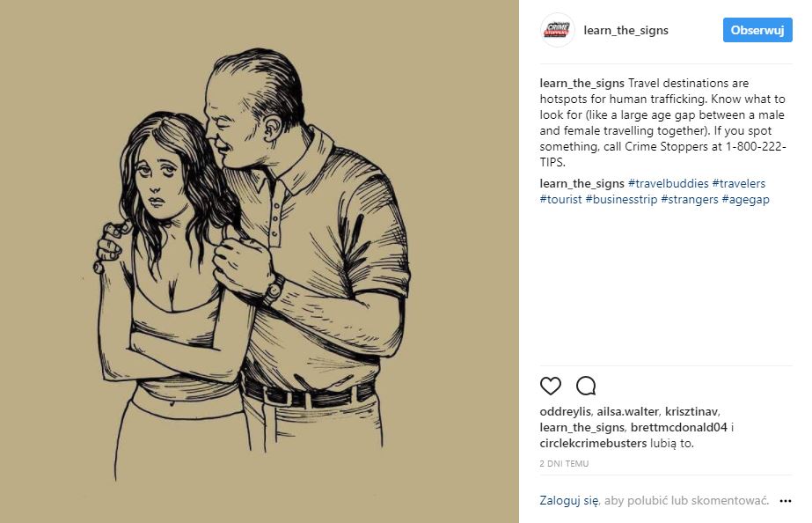Open the #tourist hashtag

click(x=561, y=199)
